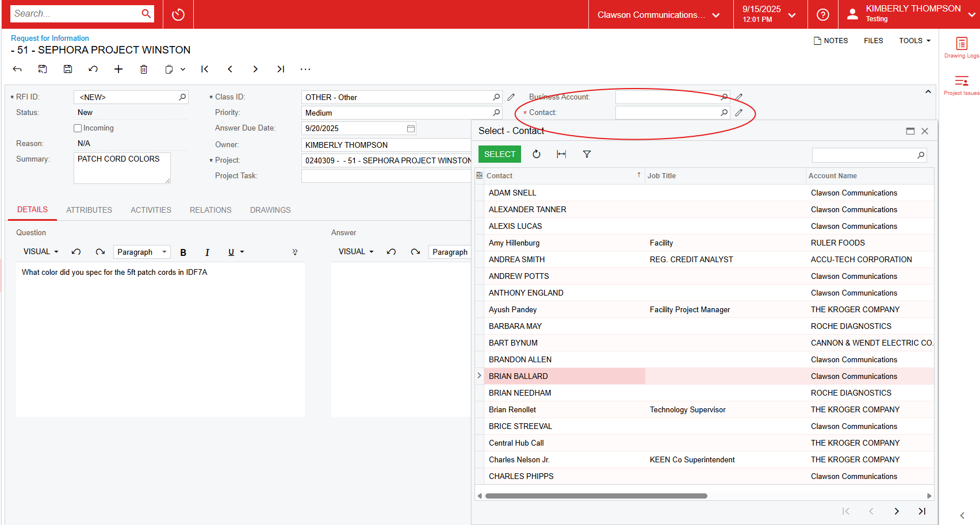Click the Delete trash icon
980x525 pixels.
(x=144, y=69)
